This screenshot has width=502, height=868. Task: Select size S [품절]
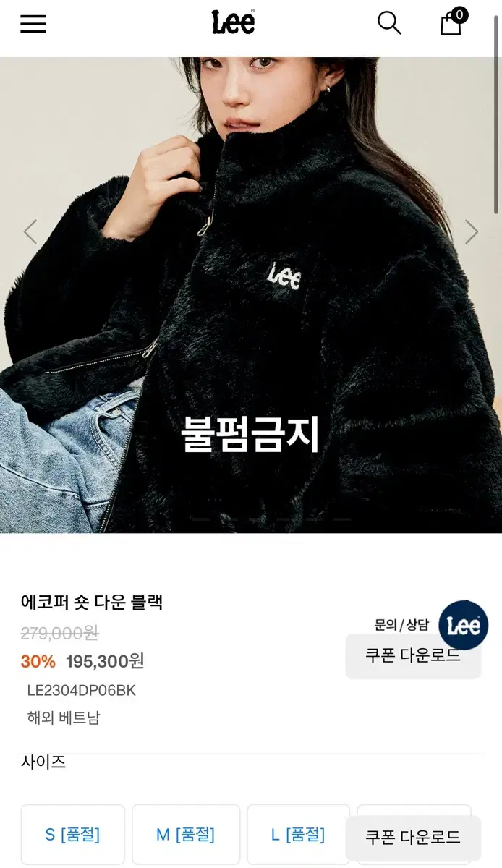72,835
